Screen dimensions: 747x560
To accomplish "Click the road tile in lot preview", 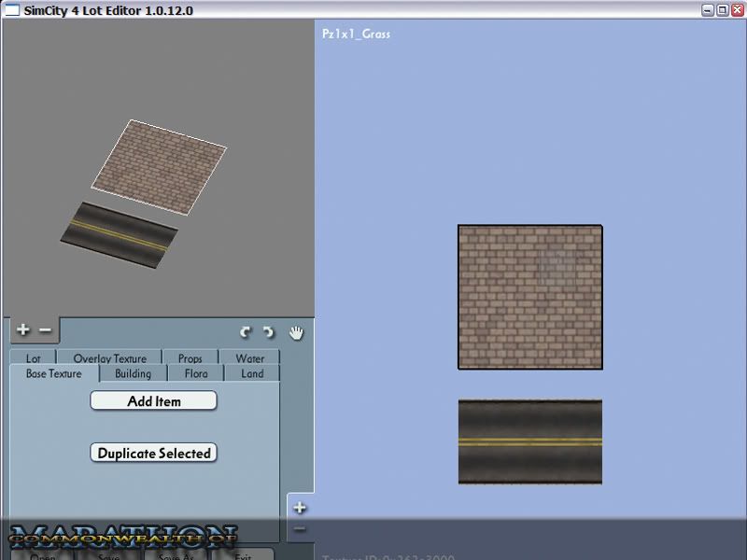I will (120, 235).
